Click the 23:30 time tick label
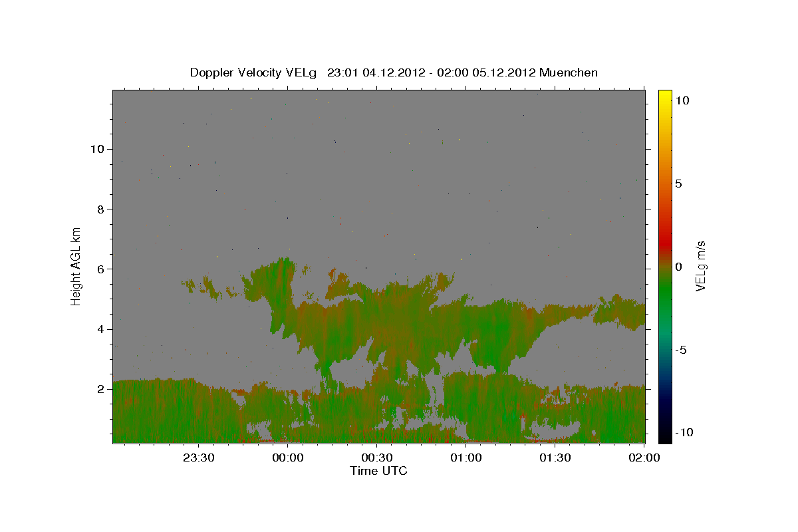Image resolution: width=798 pixels, height=532 pixels. pos(199,458)
